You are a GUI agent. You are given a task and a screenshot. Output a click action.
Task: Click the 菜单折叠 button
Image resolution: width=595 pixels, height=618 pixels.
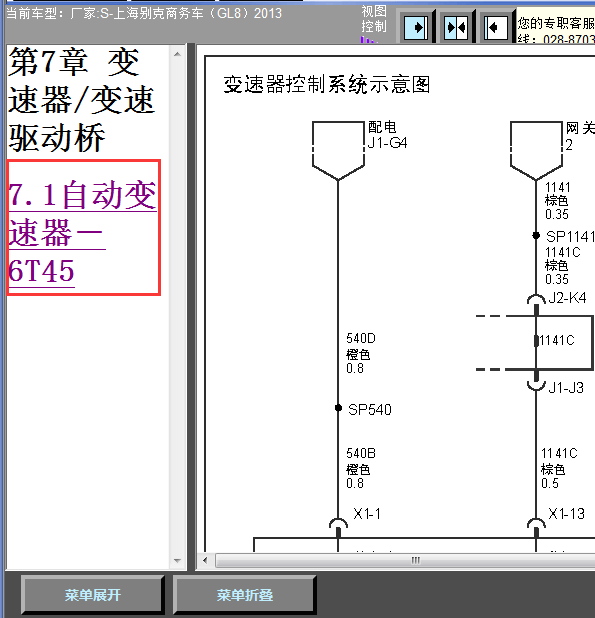[244, 595]
